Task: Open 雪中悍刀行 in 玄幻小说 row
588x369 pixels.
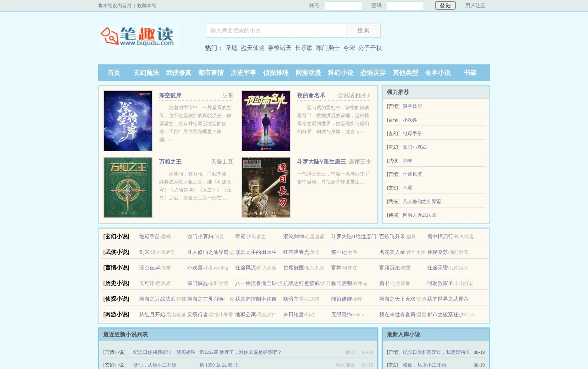Action: click(x=440, y=237)
